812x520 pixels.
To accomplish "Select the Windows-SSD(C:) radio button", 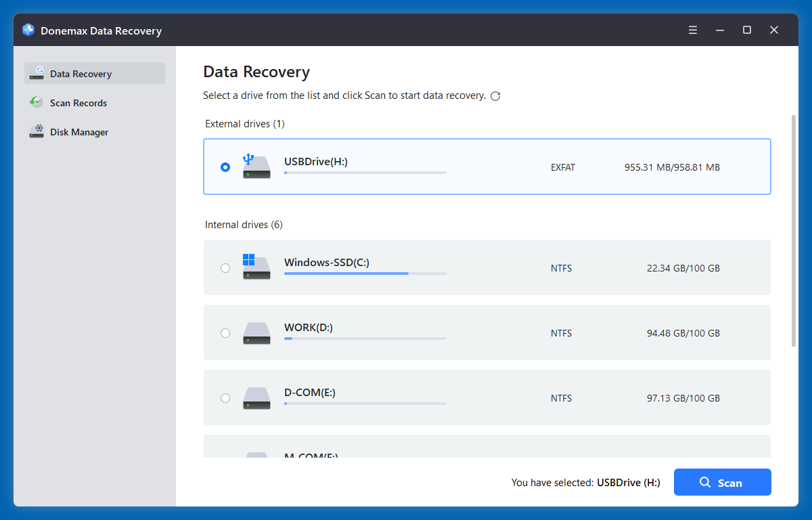I will (225, 267).
